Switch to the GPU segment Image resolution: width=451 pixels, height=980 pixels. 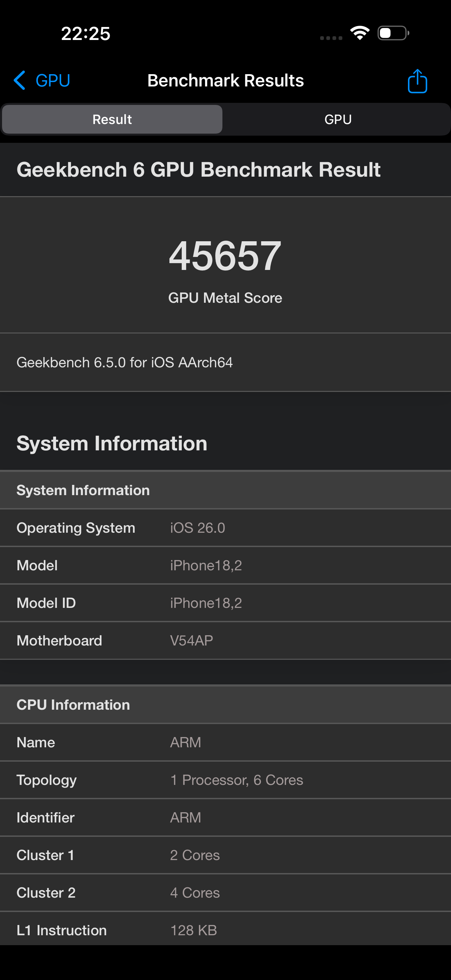[x=338, y=120]
